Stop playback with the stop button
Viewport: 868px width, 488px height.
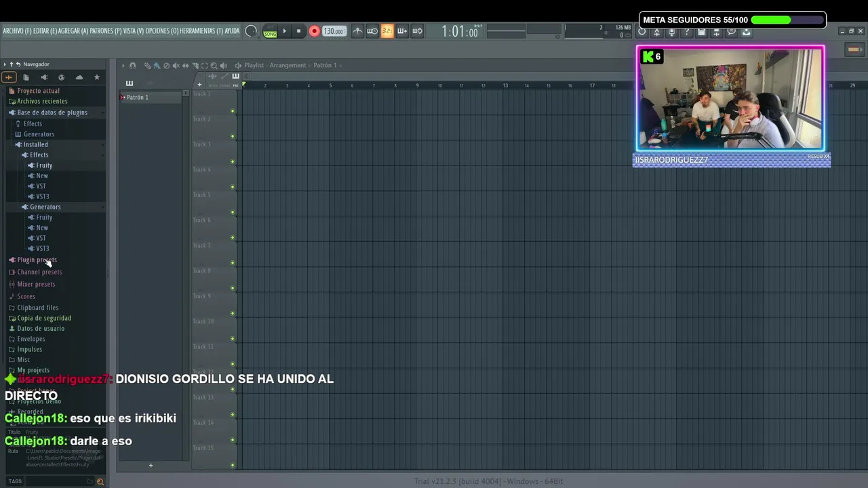point(298,31)
